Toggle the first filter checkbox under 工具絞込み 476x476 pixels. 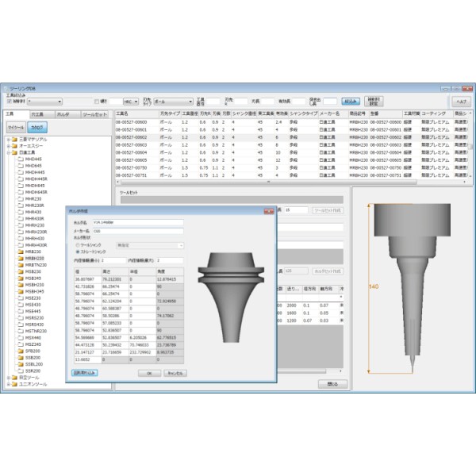tap(10, 101)
